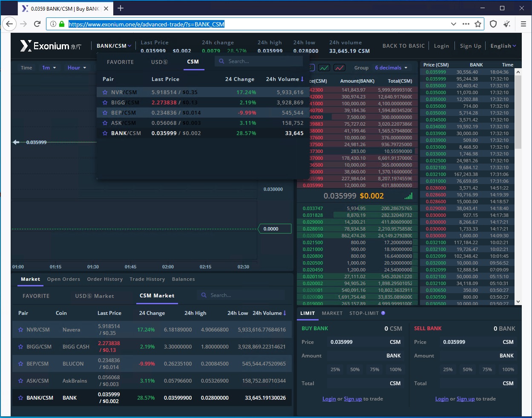Open the Firefox hamburger menu
The width and height of the screenshot is (532, 418).
click(523, 24)
